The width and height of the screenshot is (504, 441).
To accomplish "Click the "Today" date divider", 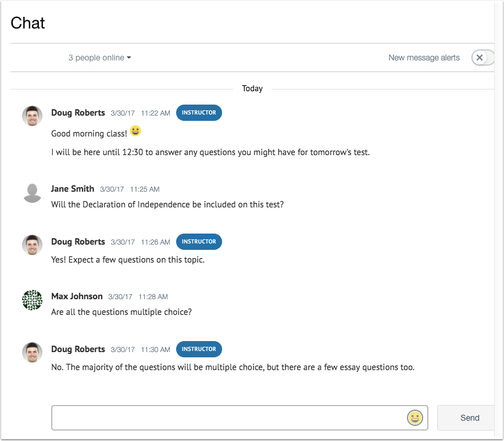I will click(x=252, y=88).
